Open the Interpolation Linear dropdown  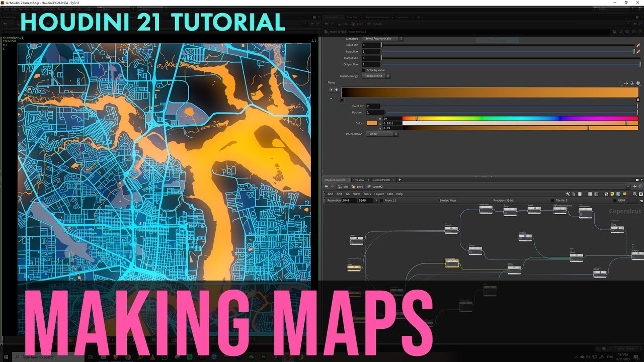[x=382, y=134]
